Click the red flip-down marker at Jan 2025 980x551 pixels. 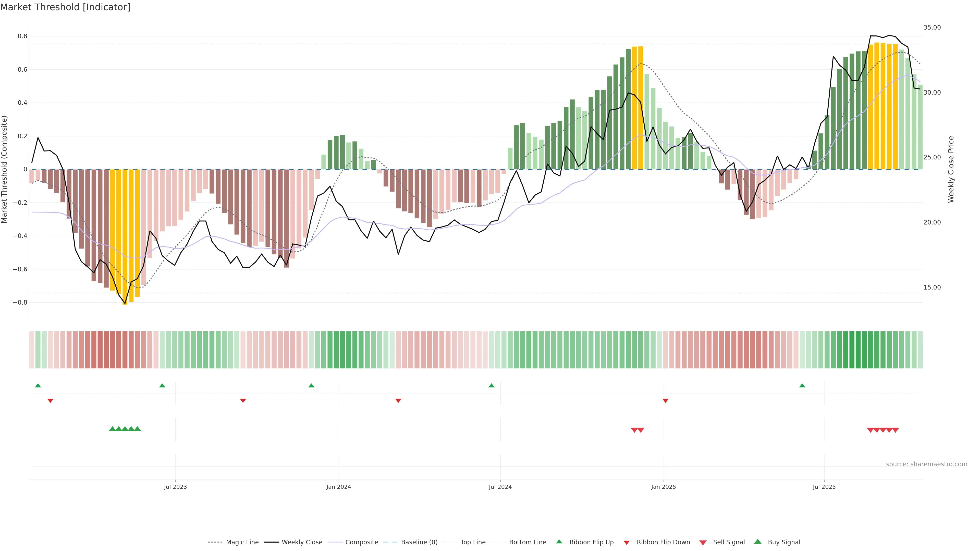click(665, 400)
